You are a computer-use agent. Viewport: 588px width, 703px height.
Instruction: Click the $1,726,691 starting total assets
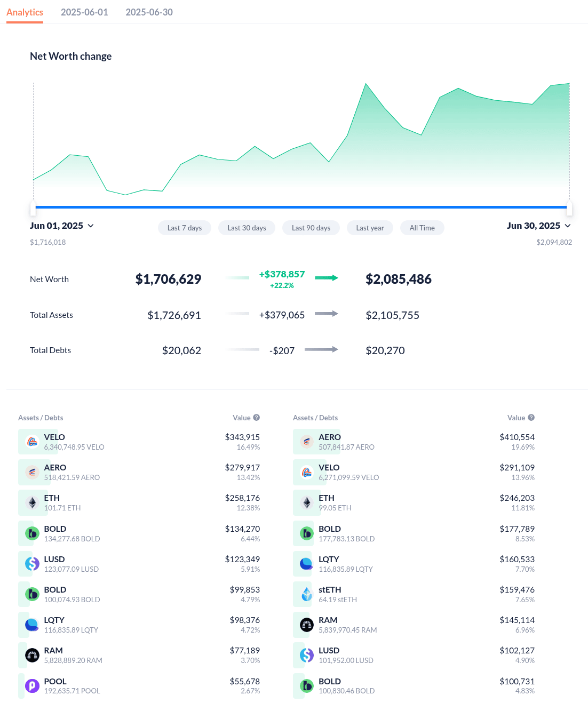coord(174,315)
